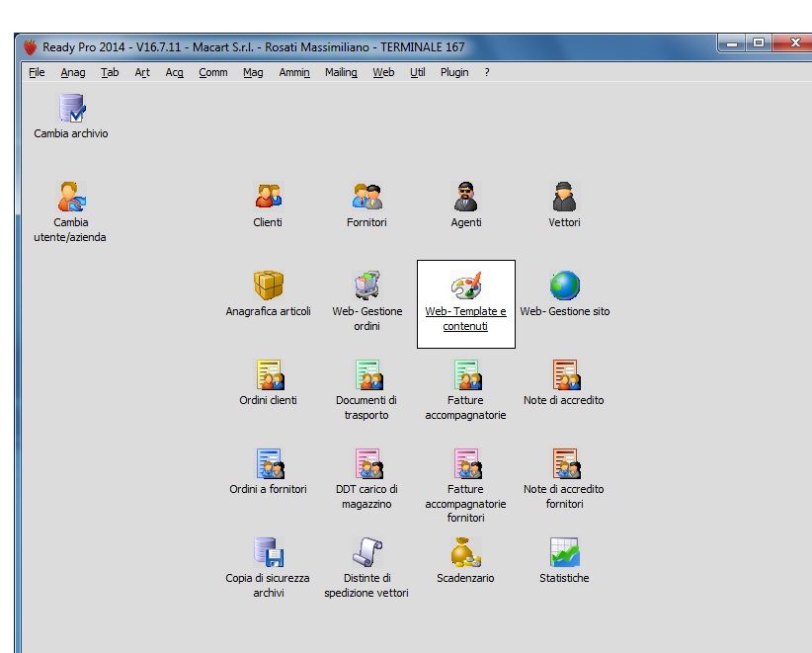
Task: Open the Fornitori suppliers icon
Action: [367, 197]
